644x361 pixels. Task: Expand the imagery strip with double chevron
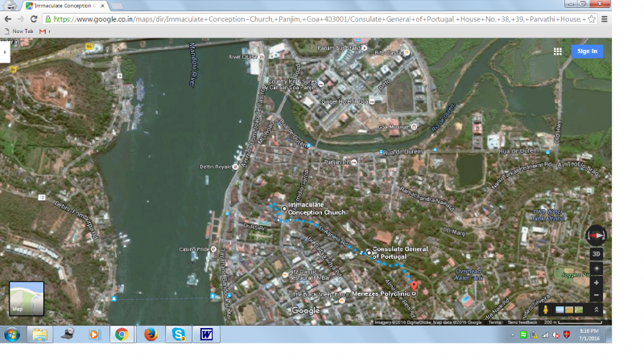click(x=597, y=310)
